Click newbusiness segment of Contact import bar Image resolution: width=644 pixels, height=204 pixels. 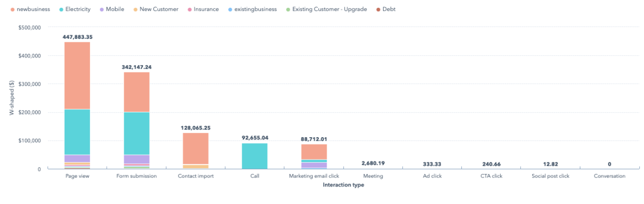click(x=196, y=149)
